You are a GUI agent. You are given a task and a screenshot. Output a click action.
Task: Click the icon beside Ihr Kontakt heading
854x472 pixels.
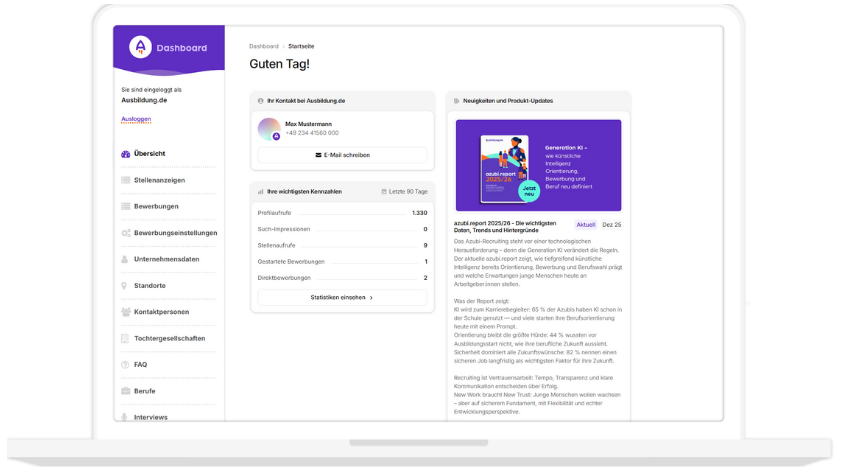[x=260, y=101]
